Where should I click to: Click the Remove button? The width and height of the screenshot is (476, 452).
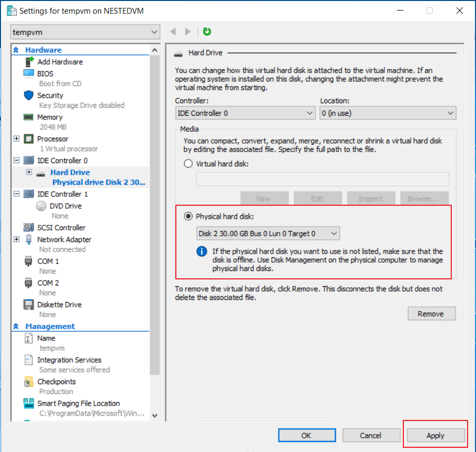[431, 314]
